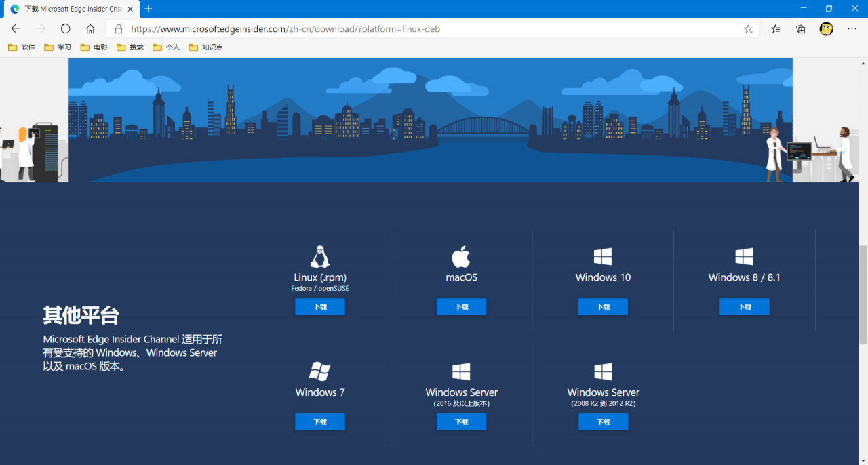Open the user profile avatar
This screenshot has height=465, width=868.
(826, 29)
